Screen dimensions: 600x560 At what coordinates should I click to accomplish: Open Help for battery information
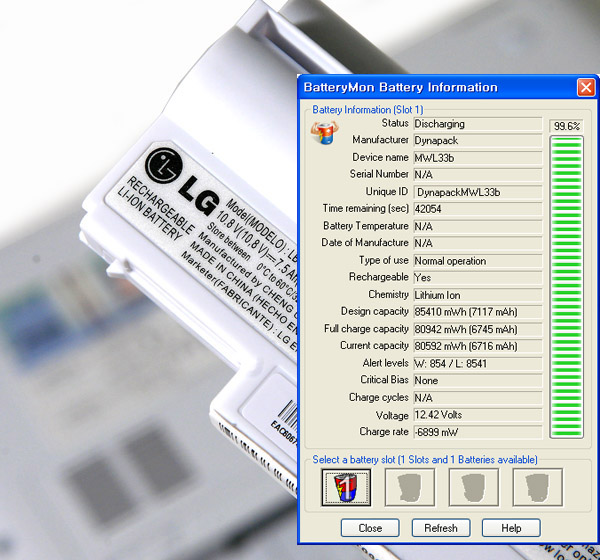point(511,528)
